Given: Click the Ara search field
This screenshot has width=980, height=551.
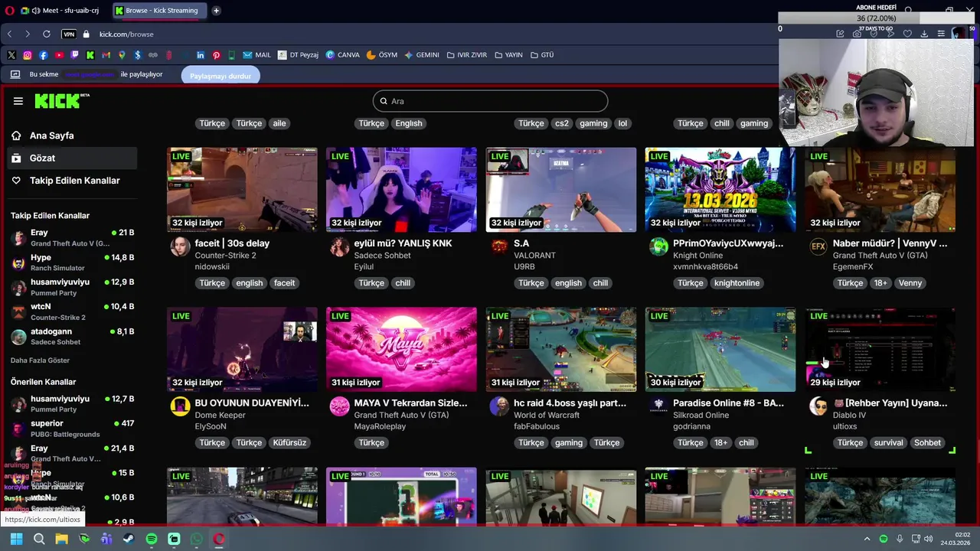Looking at the screenshot, I should [x=490, y=101].
